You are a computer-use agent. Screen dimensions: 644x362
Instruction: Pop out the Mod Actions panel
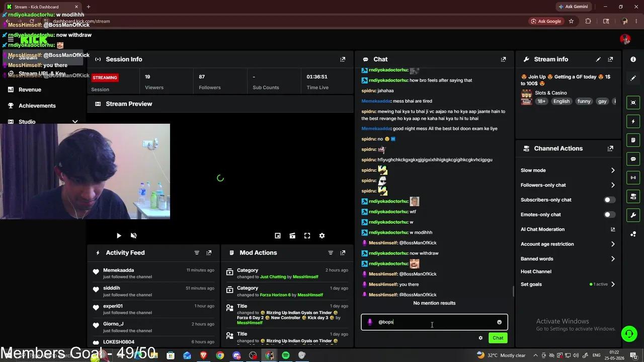pyautogui.click(x=343, y=253)
